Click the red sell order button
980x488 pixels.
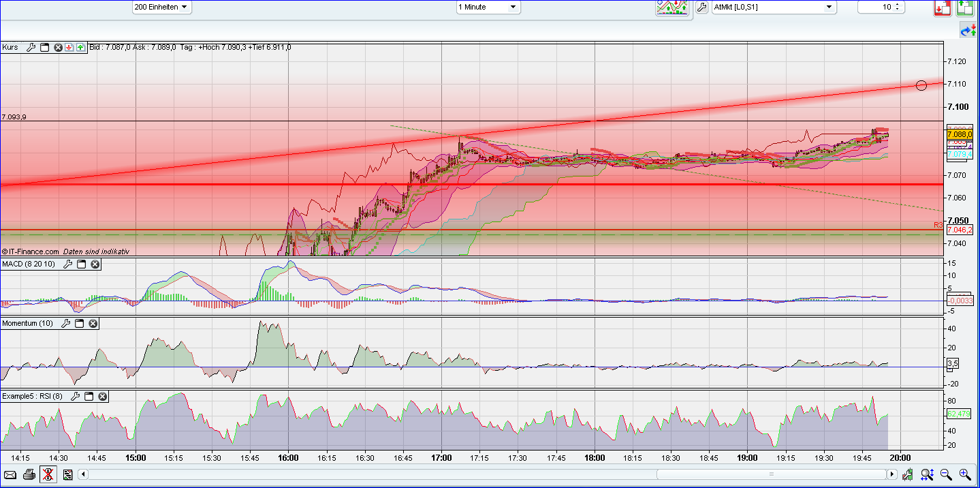[x=943, y=7]
